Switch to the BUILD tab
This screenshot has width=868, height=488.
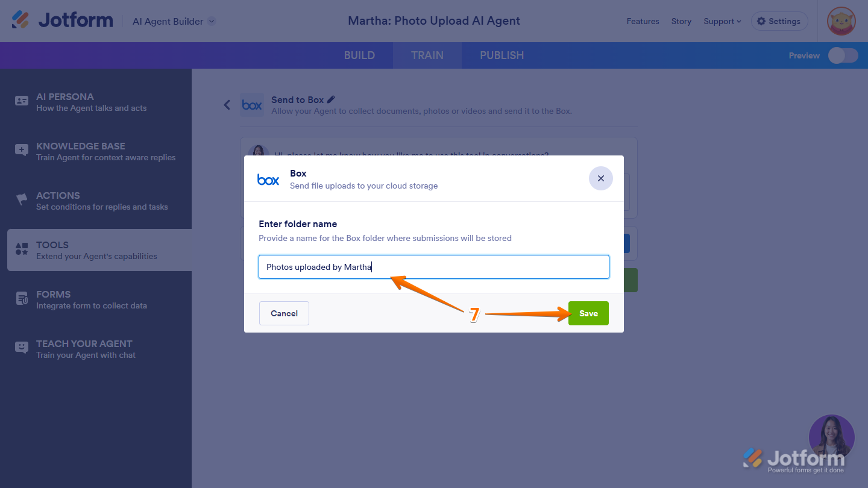pyautogui.click(x=359, y=55)
